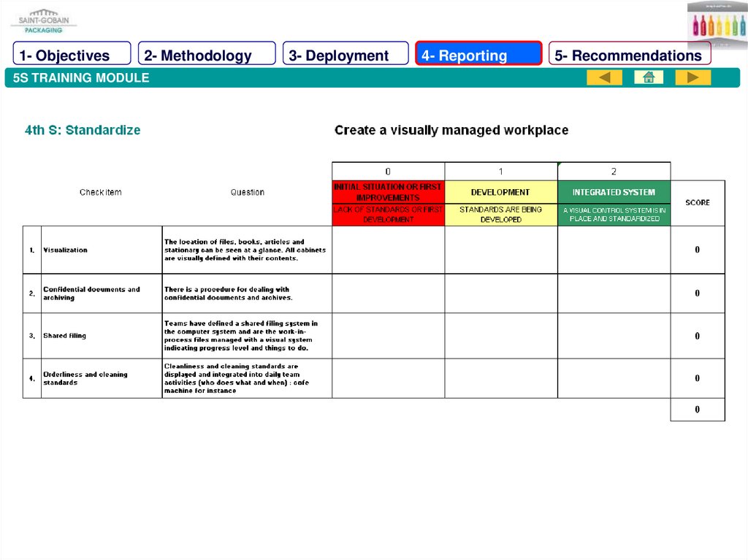The height and width of the screenshot is (560, 748).
Task: Select the 4- Reporting tab
Action: pos(478,55)
